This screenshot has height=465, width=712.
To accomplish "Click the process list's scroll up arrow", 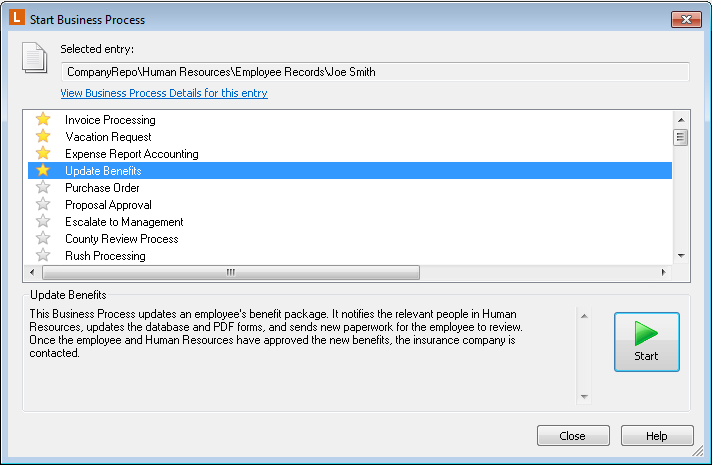I will point(681,117).
